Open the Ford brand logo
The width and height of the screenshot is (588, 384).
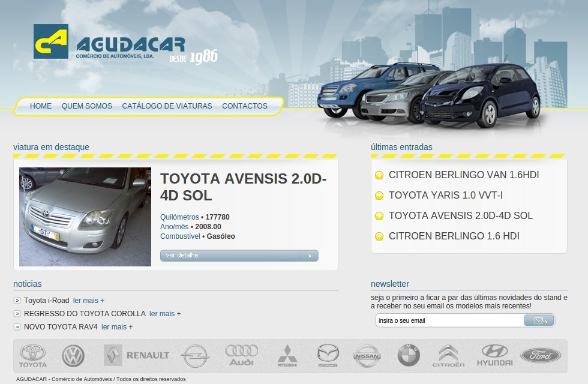tap(541, 355)
